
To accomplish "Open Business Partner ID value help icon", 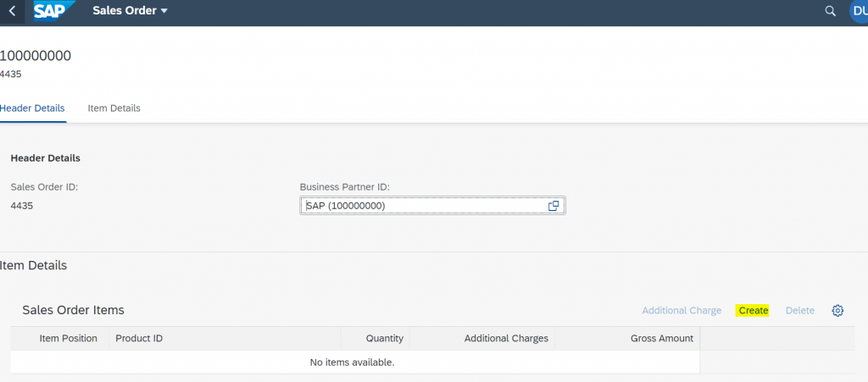I will [553, 206].
